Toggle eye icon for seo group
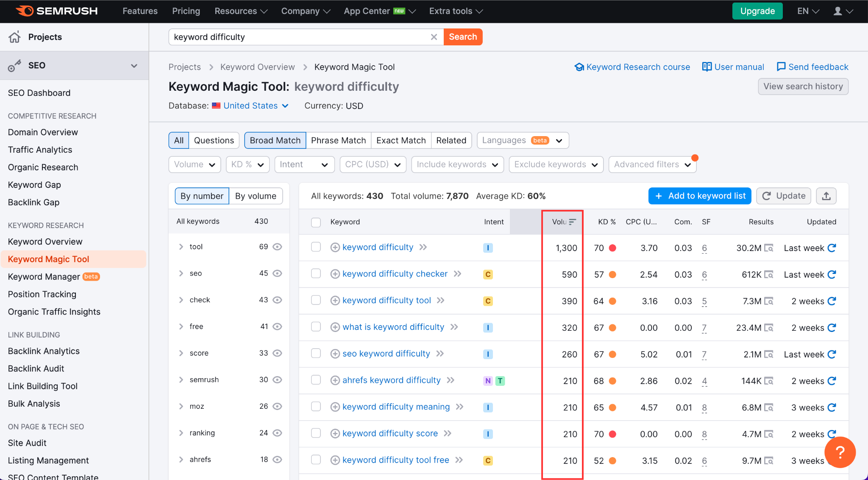868x480 pixels. point(277,273)
